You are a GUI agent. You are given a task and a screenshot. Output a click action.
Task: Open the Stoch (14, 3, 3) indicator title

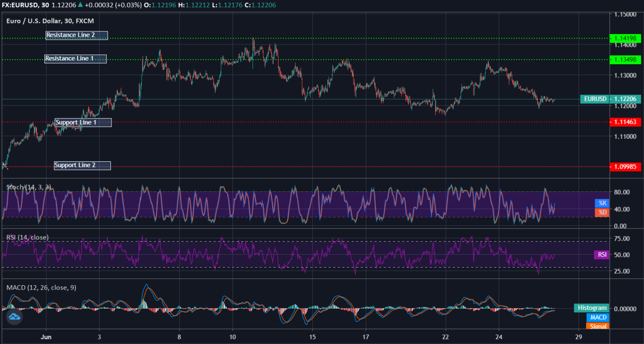point(29,187)
